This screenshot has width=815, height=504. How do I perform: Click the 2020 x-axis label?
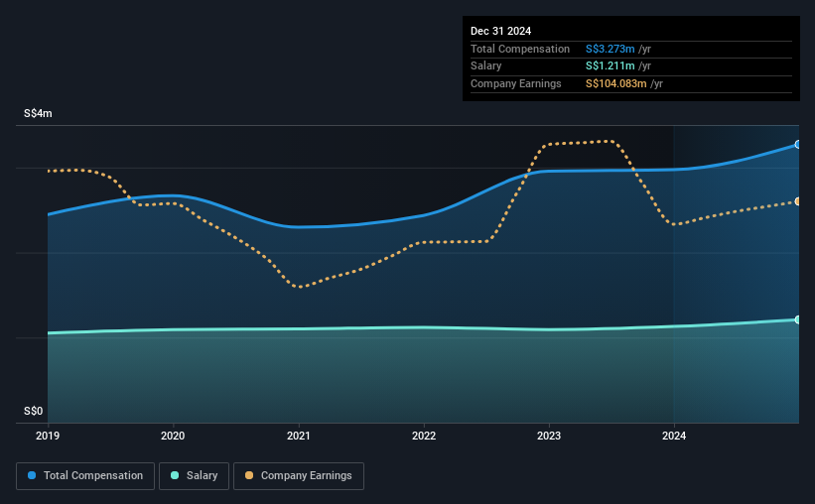(x=173, y=436)
